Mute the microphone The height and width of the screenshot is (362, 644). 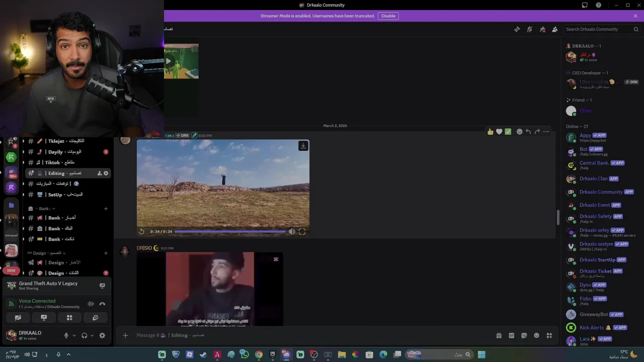tap(66, 335)
